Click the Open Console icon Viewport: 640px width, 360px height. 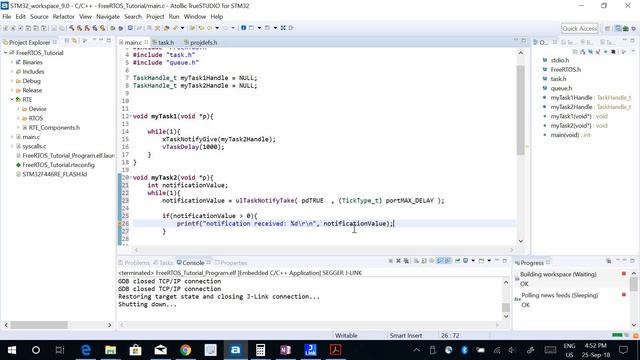click(481, 261)
